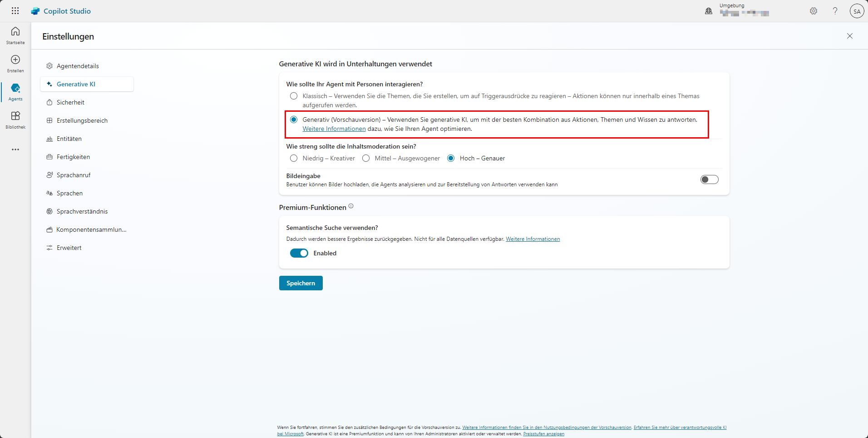Open Agentendetails settings page
The width and height of the screenshot is (868, 438).
[x=87, y=66]
